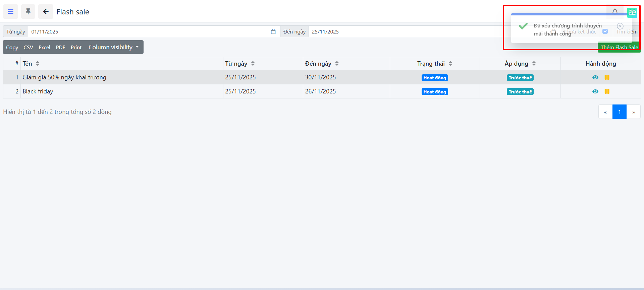The width and height of the screenshot is (644, 290).
Task: Open calendar picker for Từ ngày
Action: 273,32
